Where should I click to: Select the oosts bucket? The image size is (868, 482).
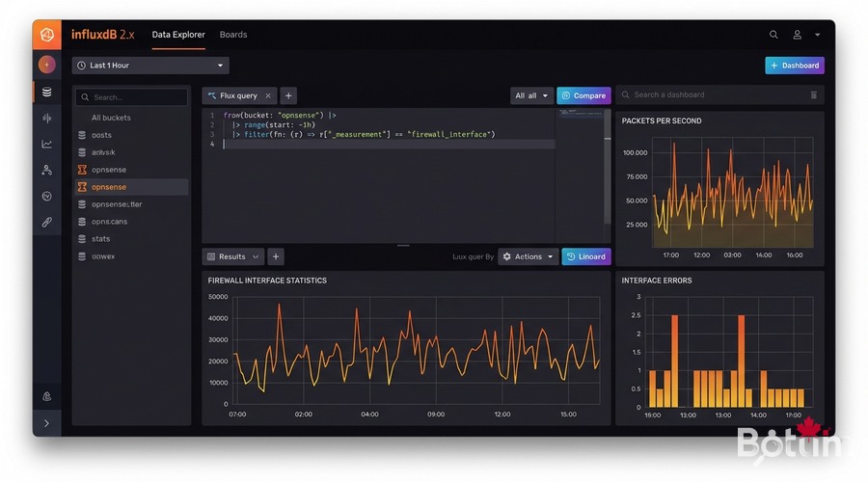[x=132, y=135]
